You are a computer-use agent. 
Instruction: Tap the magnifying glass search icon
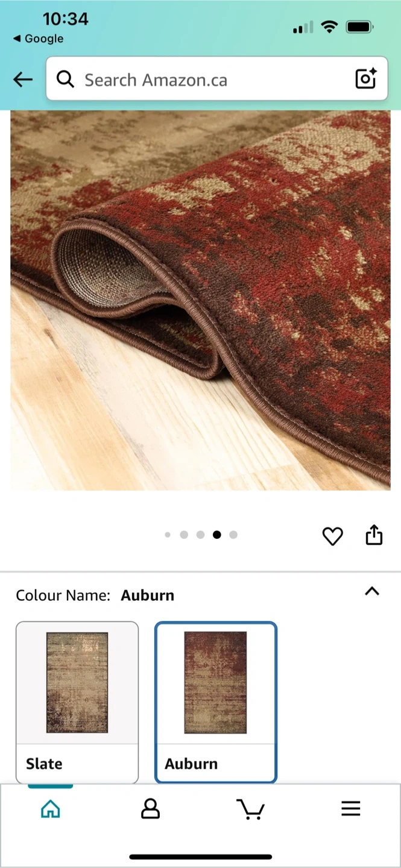pyautogui.click(x=65, y=79)
